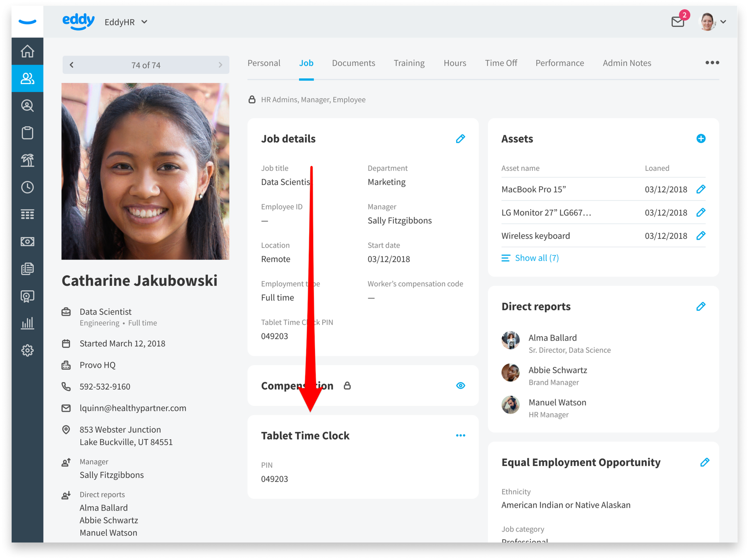Edit the Wireless keyboard asset
749x560 pixels.
point(701,235)
